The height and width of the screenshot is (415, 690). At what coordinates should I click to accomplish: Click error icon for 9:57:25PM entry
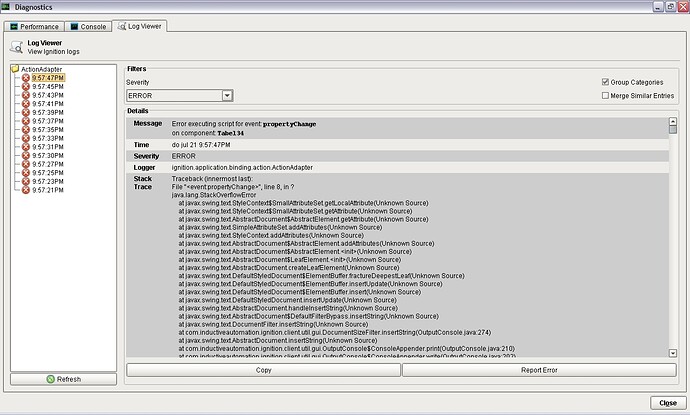pyautogui.click(x=26, y=173)
